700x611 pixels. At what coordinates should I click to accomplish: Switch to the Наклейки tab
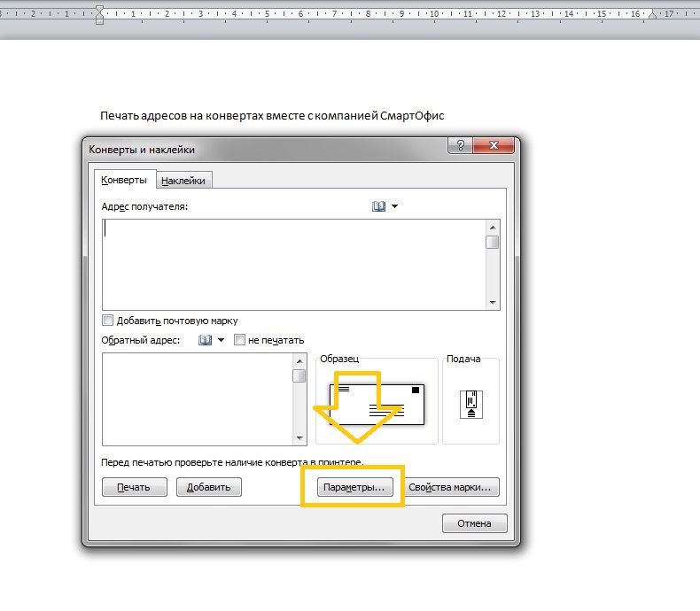point(183,181)
